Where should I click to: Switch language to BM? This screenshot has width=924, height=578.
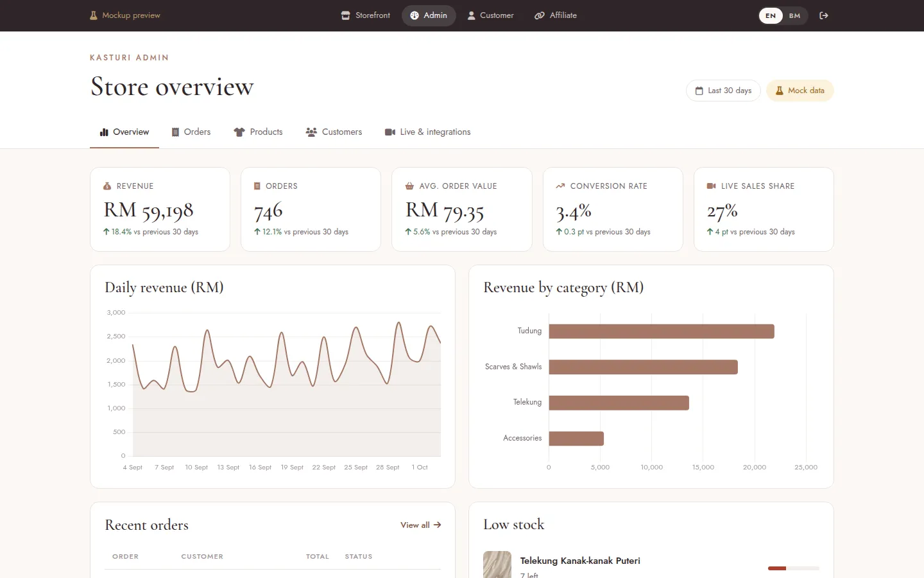pyautogui.click(x=795, y=15)
